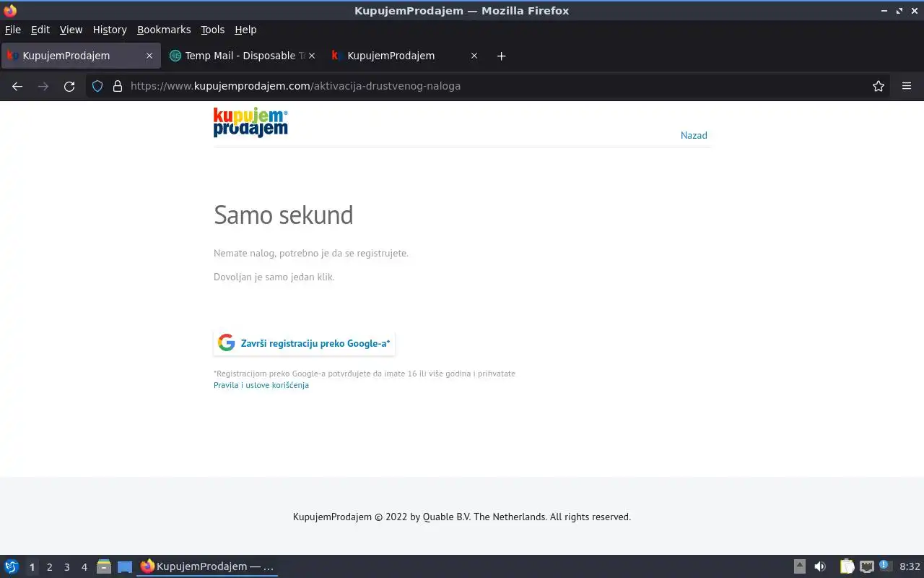Open the Edit menu
924x578 pixels.
click(x=40, y=30)
